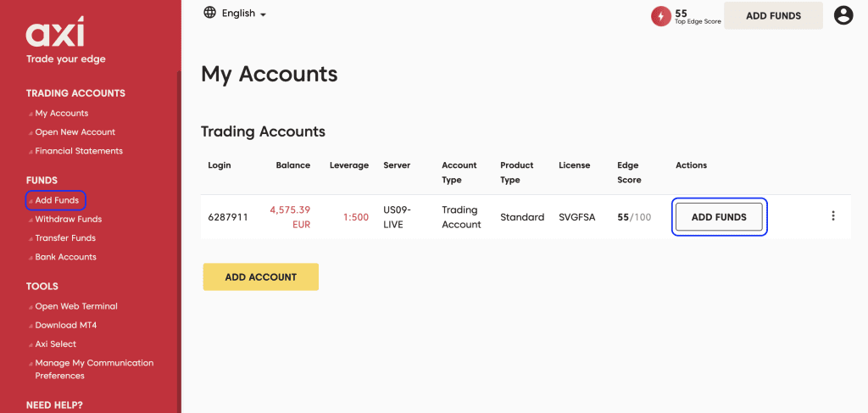Click the Axi logo in sidebar

(55, 33)
